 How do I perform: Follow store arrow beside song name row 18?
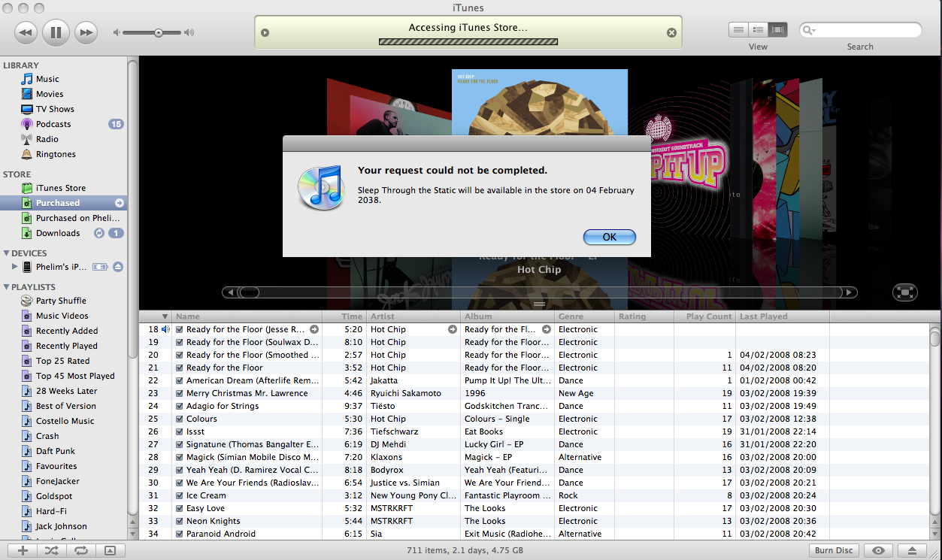pos(314,329)
